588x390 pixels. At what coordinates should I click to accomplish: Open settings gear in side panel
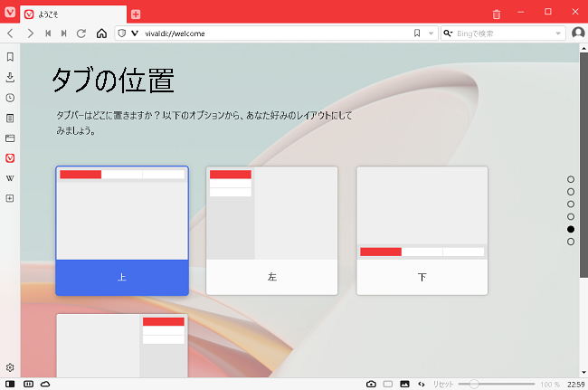10,367
